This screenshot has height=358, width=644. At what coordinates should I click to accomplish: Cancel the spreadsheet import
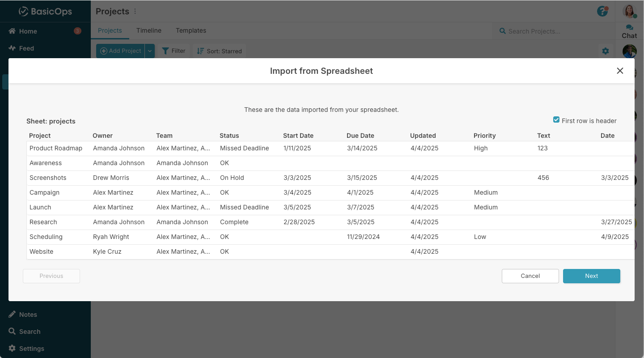[x=530, y=276]
